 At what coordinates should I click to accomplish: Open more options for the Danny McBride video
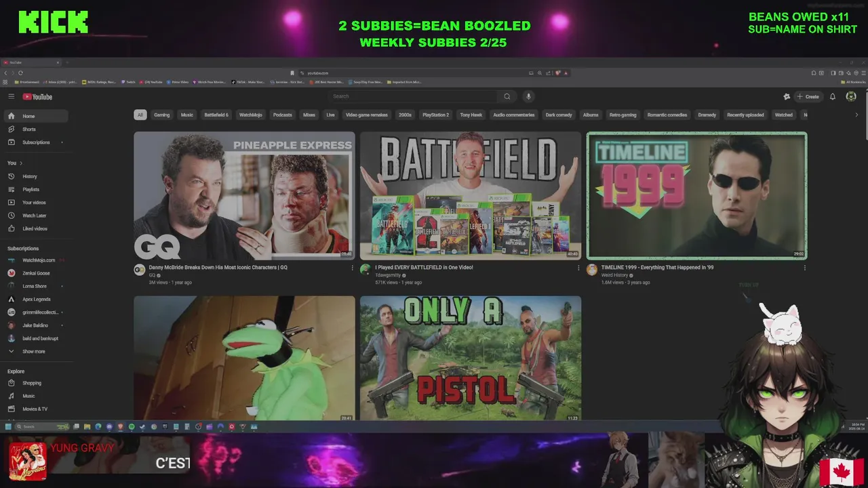click(352, 268)
